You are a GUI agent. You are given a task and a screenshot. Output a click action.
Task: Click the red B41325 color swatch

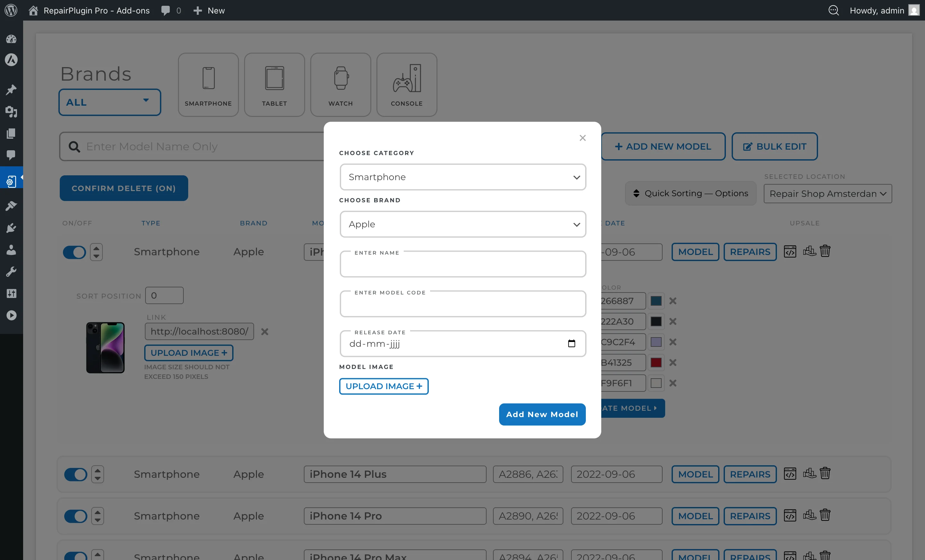(x=656, y=363)
